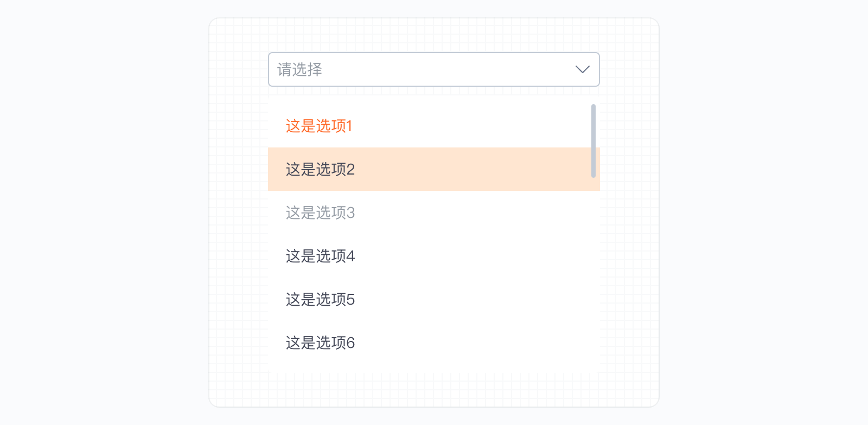The width and height of the screenshot is (868, 425).
Task: Click the currently selected item 这是选项1
Action: click(x=319, y=126)
